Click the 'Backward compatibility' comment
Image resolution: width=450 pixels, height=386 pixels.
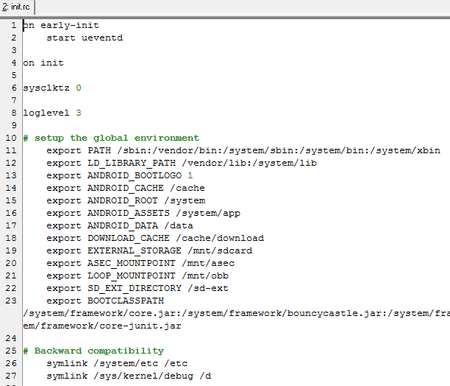(99, 351)
